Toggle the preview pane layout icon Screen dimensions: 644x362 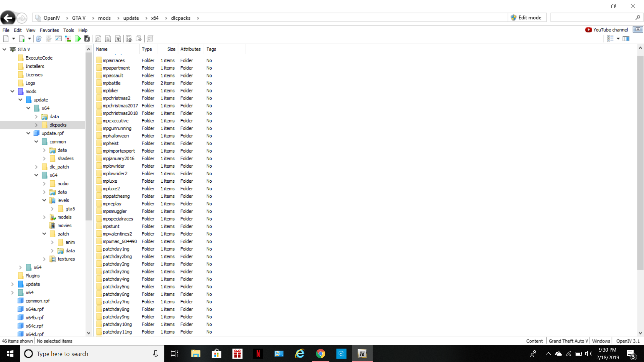[626, 39]
